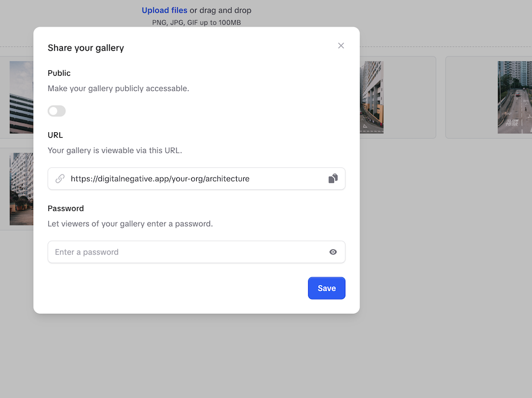Open the bottom-left apartment photo thumbnail
The height and width of the screenshot is (398, 532).
coord(21,189)
